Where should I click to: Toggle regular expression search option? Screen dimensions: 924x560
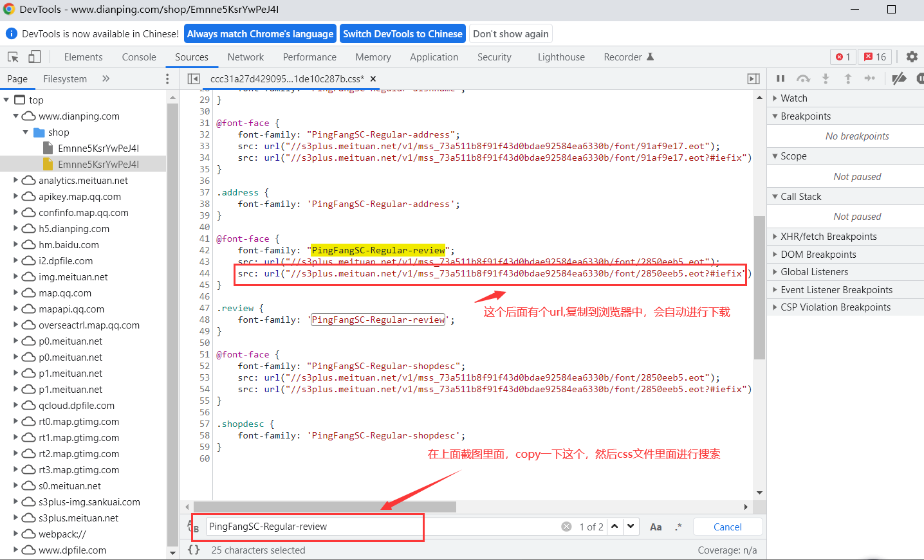tap(678, 527)
